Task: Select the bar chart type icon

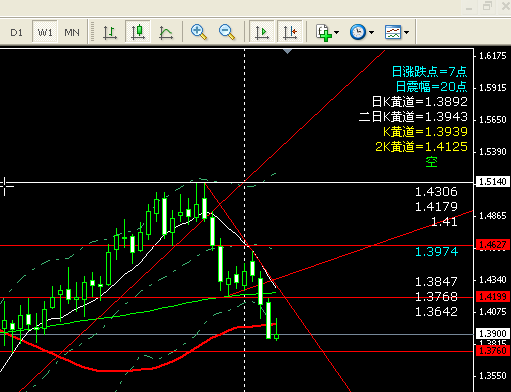Action: [x=110, y=32]
